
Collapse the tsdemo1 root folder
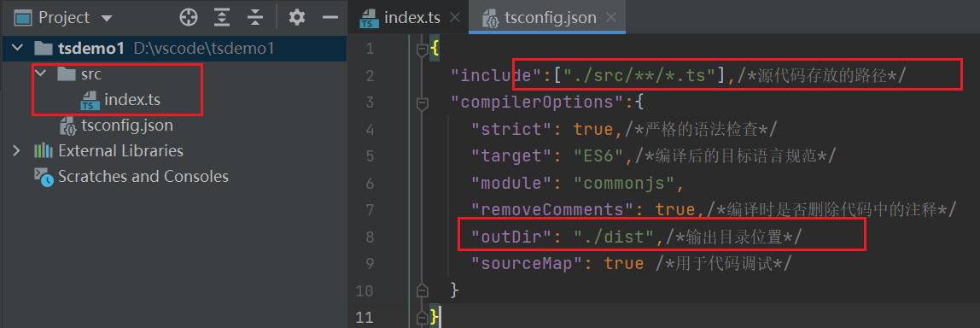pos(18,48)
